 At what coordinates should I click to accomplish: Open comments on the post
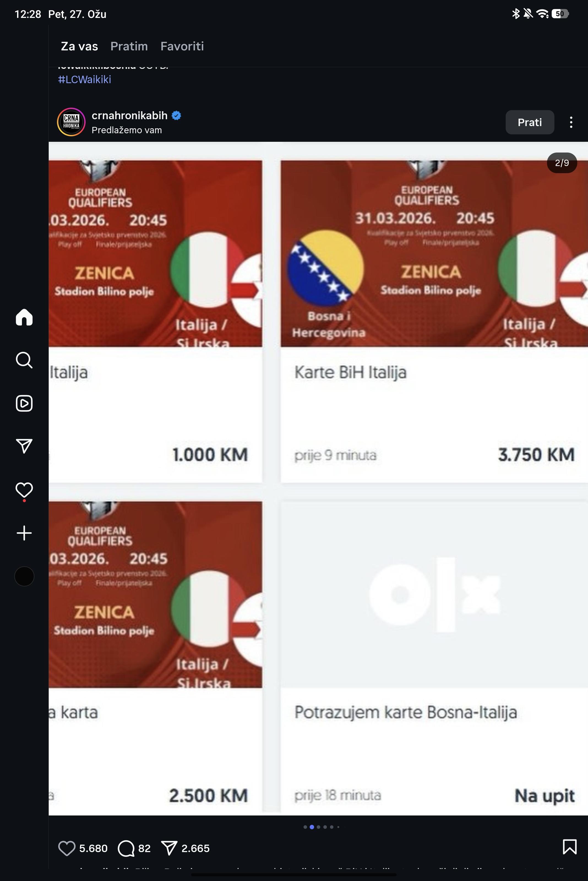(x=126, y=848)
